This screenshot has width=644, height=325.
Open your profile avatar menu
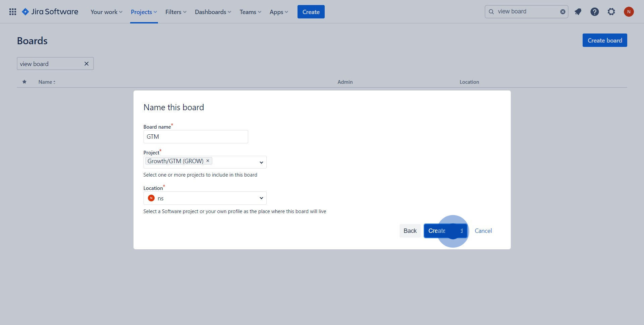pos(629,11)
